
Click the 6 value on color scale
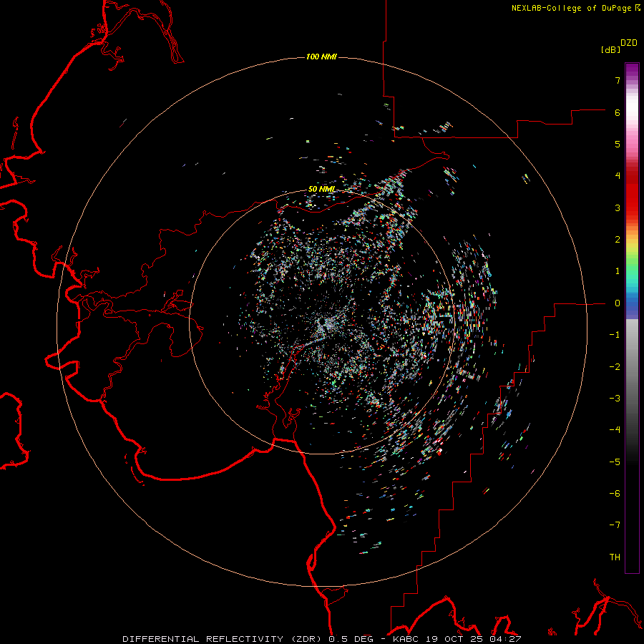click(618, 112)
